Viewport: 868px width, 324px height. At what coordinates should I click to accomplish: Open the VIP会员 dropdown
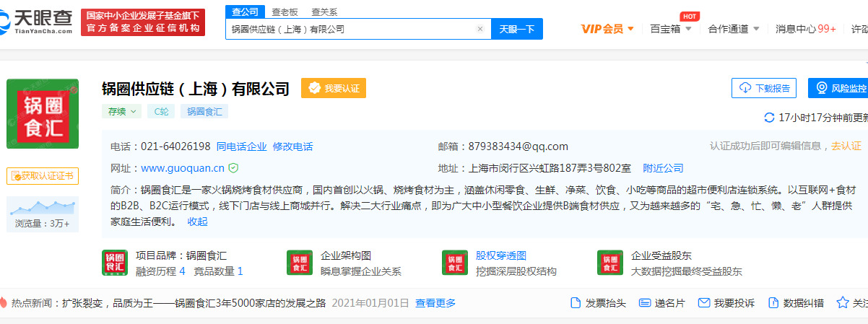[x=607, y=29]
